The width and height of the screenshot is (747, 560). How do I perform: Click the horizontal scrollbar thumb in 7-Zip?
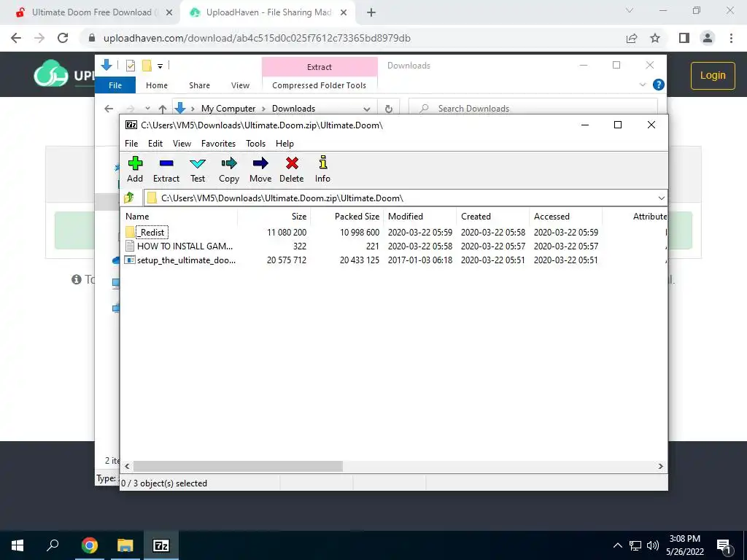(238, 466)
